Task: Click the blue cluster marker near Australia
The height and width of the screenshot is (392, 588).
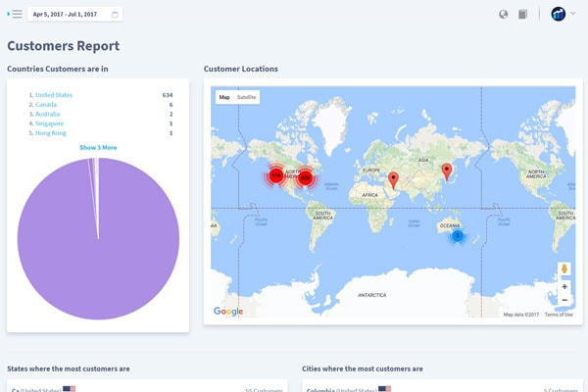Action: pyautogui.click(x=457, y=236)
